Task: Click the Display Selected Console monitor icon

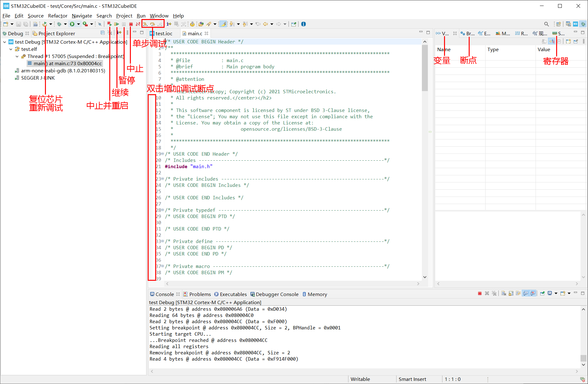Action: click(x=550, y=293)
